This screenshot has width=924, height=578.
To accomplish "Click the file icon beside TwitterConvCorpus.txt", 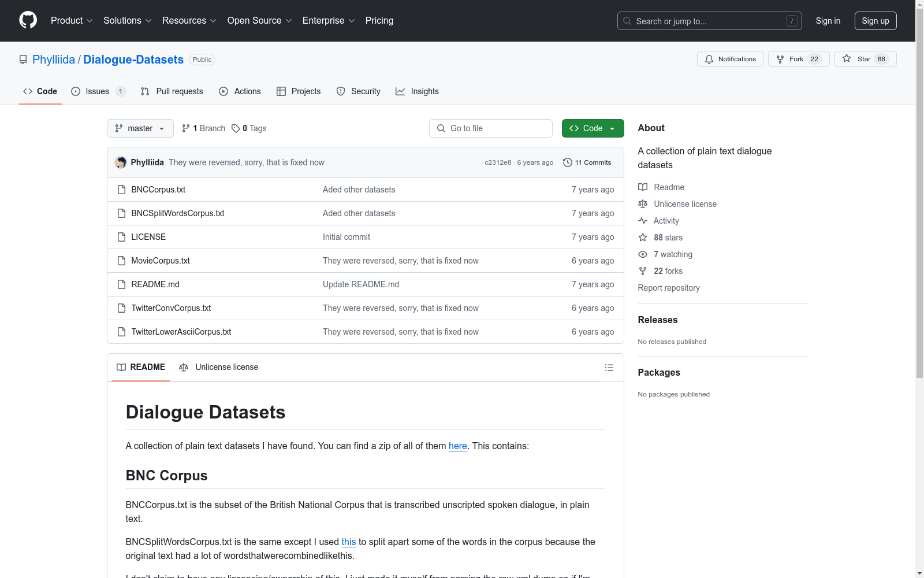I will coord(121,308).
